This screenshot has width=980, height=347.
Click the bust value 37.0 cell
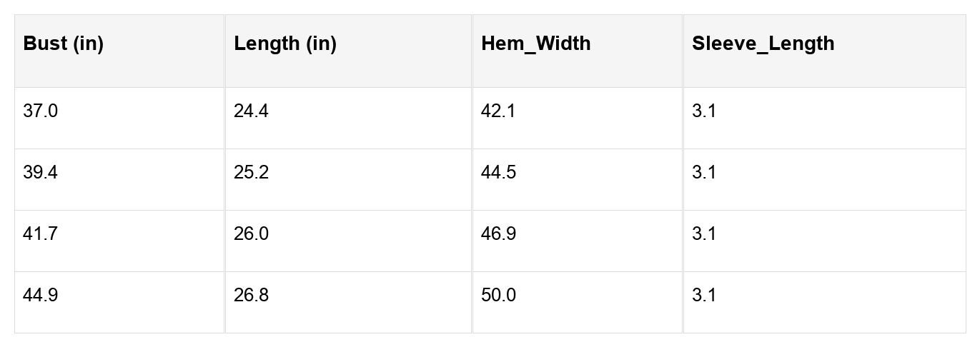tap(40, 111)
